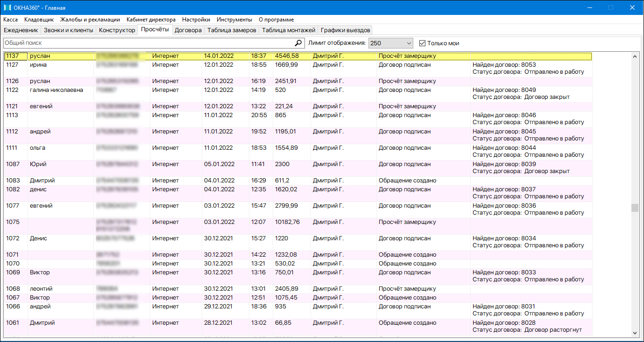The image size is (644, 342).
Task: Open Жалобы и рекламации menu
Action: [90, 20]
